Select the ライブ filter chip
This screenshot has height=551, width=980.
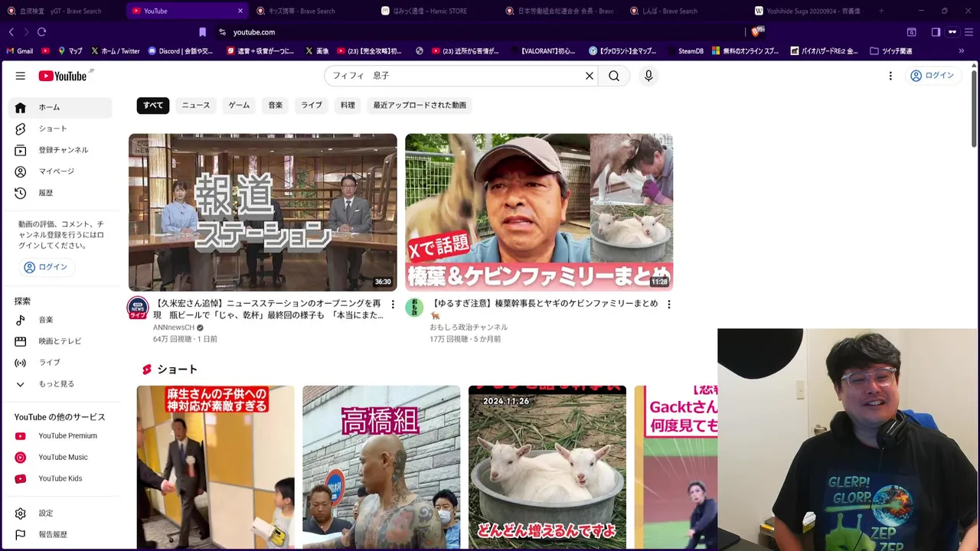(x=312, y=106)
